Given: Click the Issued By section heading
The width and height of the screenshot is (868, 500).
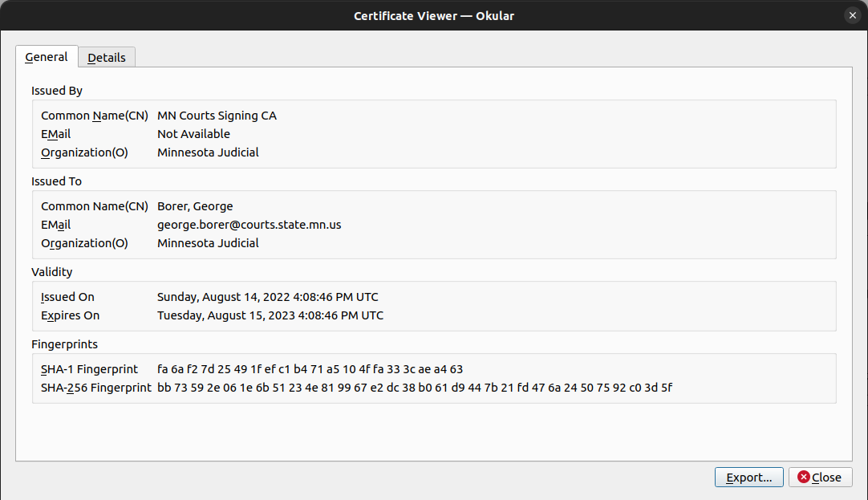Looking at the screenshot, I should (x=57, y=91).
